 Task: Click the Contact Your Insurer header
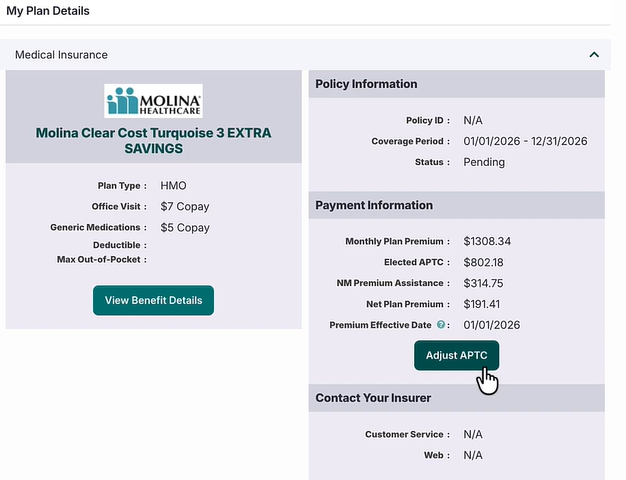[373, 398]
